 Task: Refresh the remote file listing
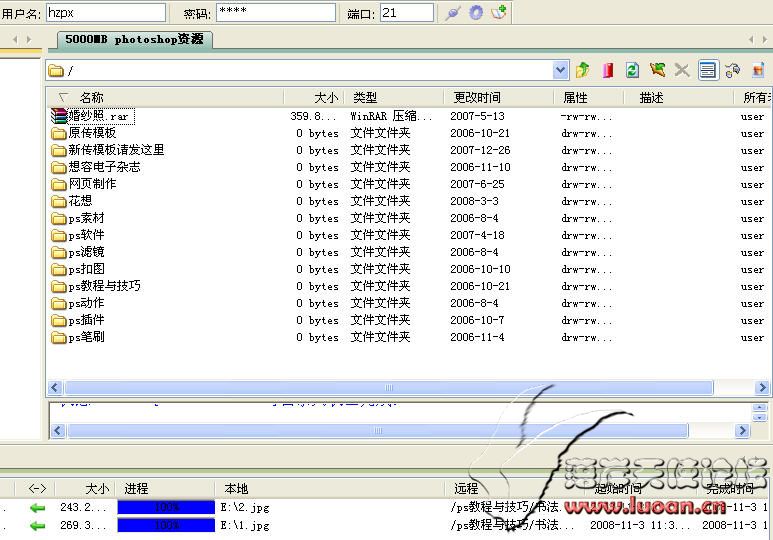632,70
